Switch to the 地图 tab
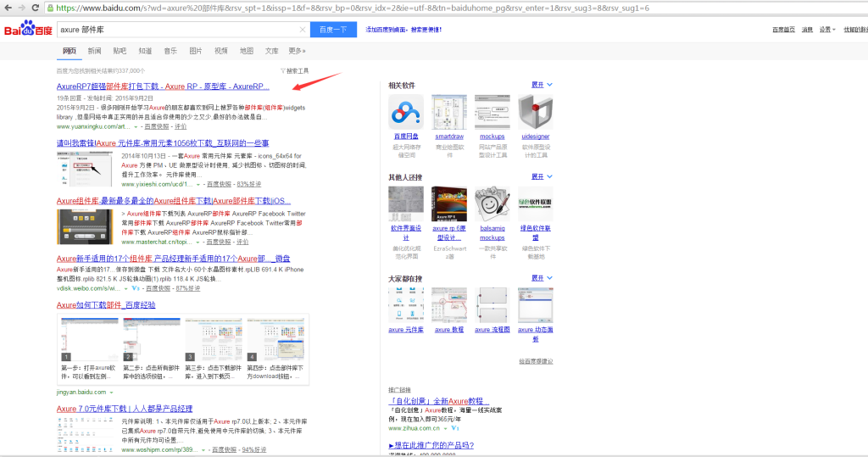Screen dimensions: 868x457 pos(247,51)
